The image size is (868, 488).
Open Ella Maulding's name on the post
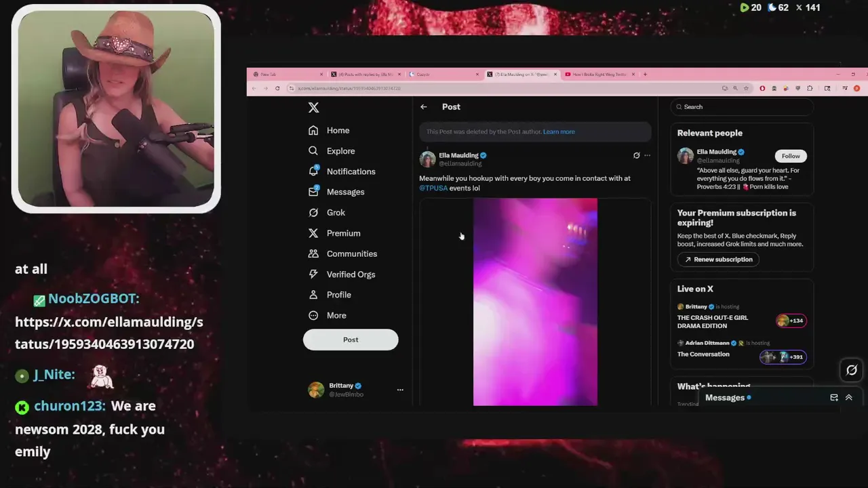pyautogui.click(x=458, y=155)
